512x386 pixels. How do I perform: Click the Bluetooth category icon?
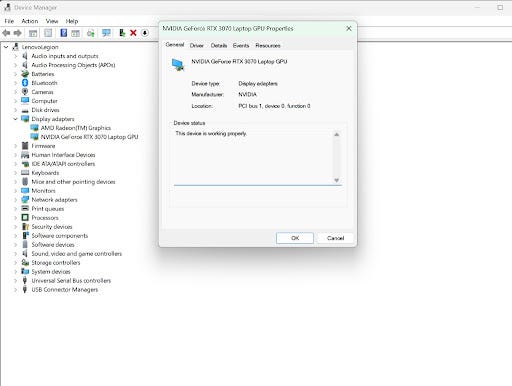tap(25, 83)
